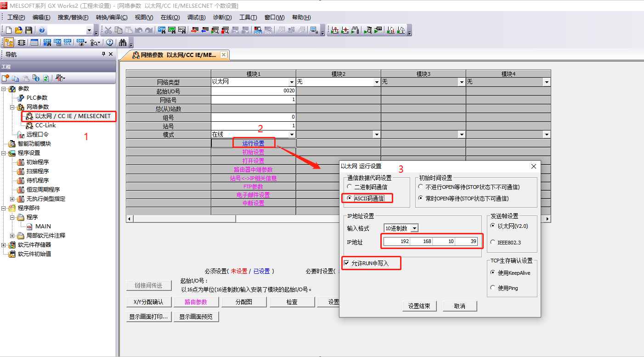Select the 使用Ping radio option
Image resolution: width=644 pixels, height=357 pixels.
493,288
